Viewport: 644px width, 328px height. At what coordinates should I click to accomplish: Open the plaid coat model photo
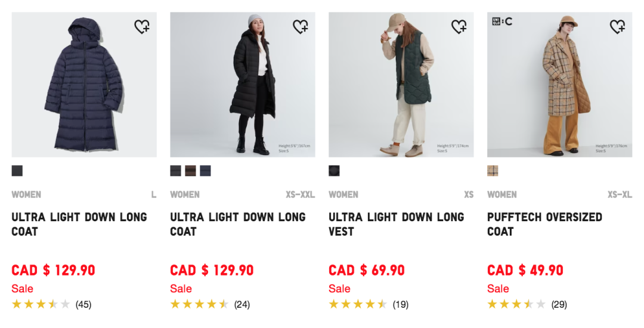[559, 85]
